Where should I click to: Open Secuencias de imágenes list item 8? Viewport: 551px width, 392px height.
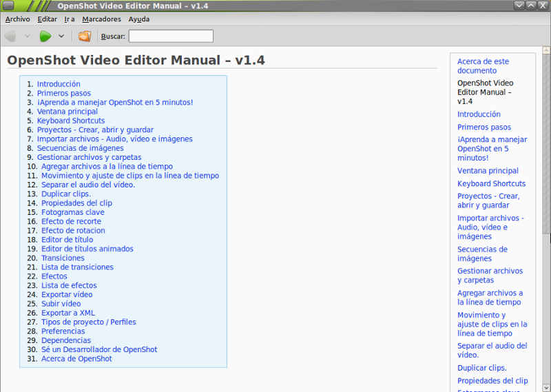point(80,148)
